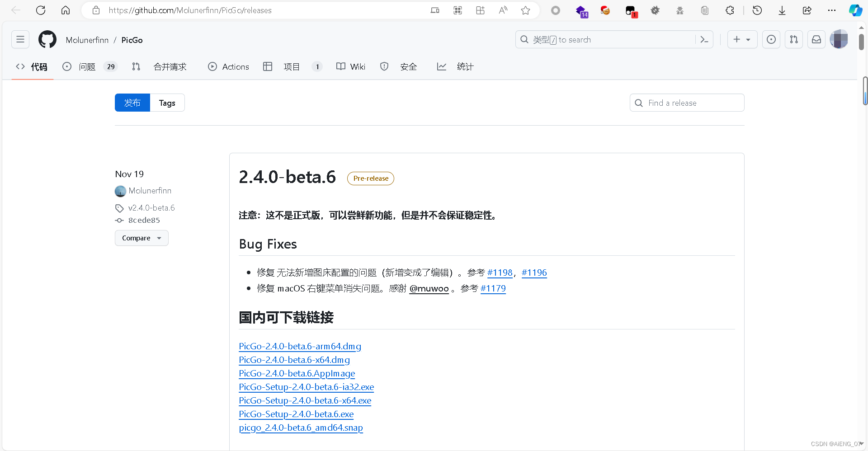868x451 pixels.
Task: Open Copilot sidebar icon
Action: pyautogui.click(x=855, y=10)
